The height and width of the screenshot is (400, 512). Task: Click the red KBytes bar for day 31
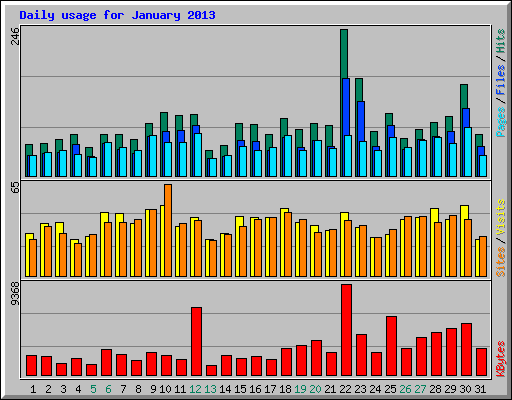click(x=481, y=362)
